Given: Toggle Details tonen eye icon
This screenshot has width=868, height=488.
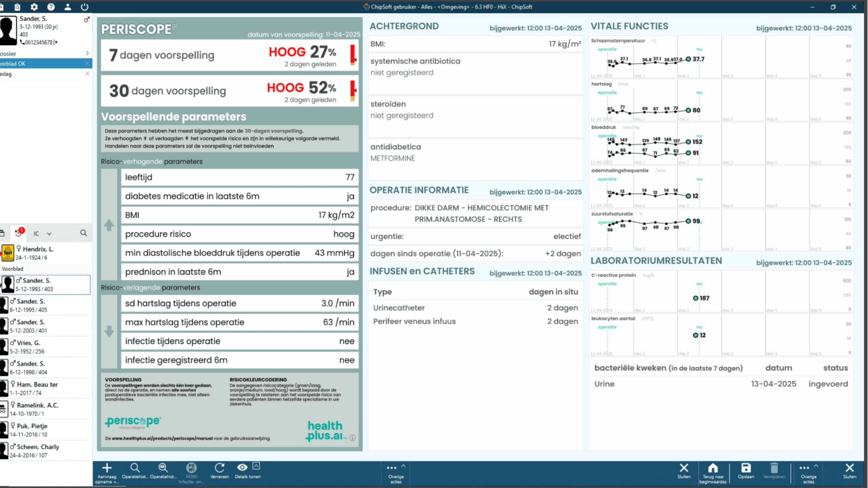Looking at the screenshot, I should 242,468.
